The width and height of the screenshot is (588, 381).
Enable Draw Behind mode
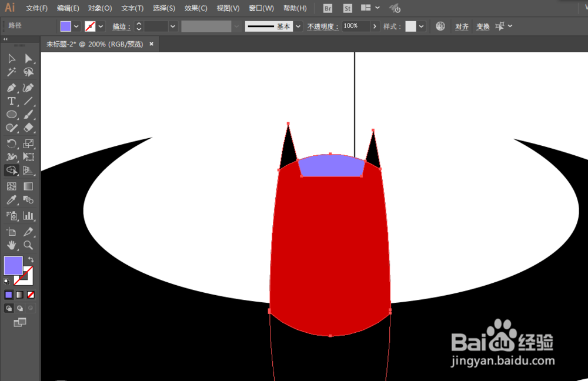coord(19,308)
